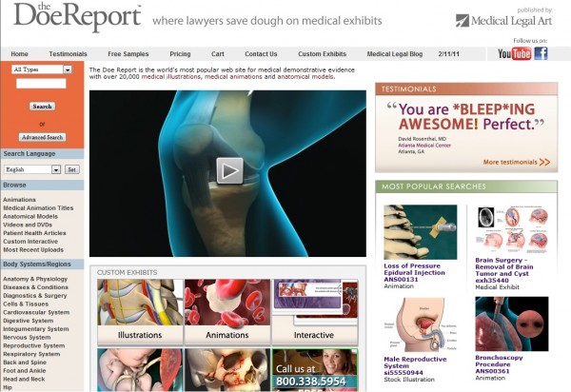Click the Set language button

pos(72,169)
